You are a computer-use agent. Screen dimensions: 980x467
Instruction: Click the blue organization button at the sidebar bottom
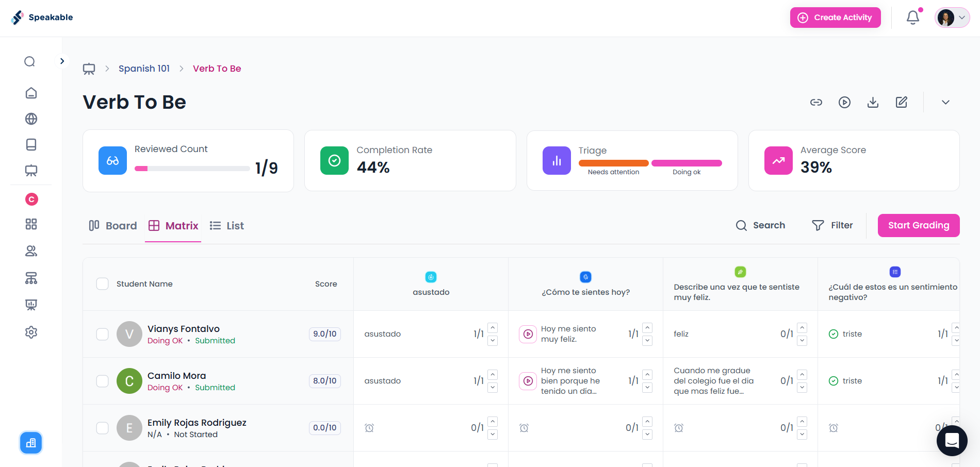pos(31,443)
